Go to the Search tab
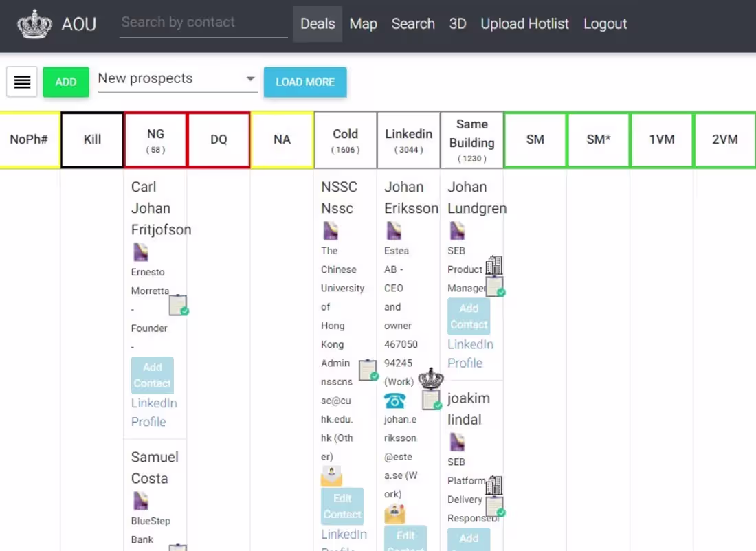This screenshot has width=756, height=551. click(413, 24)
